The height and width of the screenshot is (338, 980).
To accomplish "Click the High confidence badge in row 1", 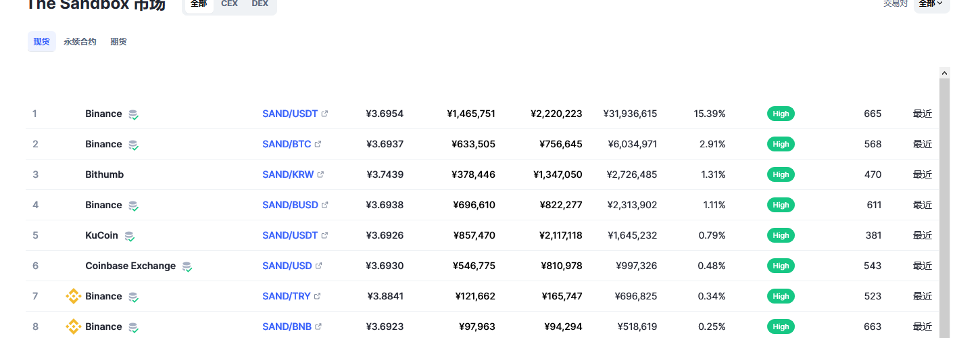I will click(x=781, y=114).
